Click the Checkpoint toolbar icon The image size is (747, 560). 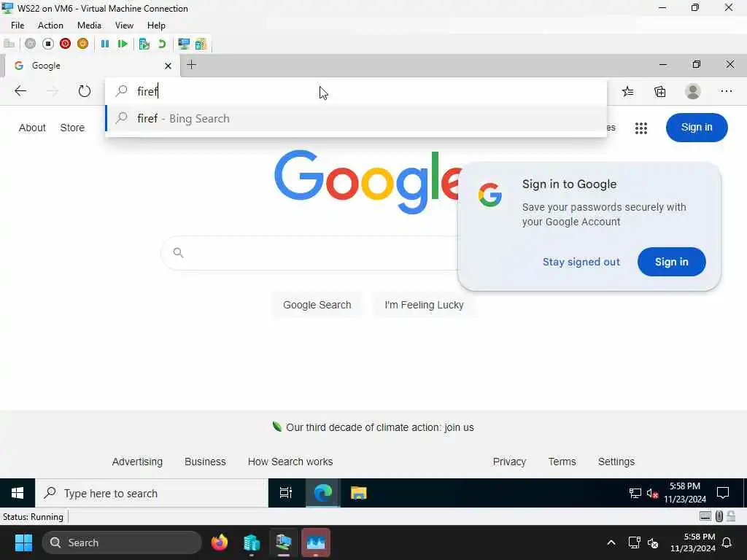[x=144, y=44]
